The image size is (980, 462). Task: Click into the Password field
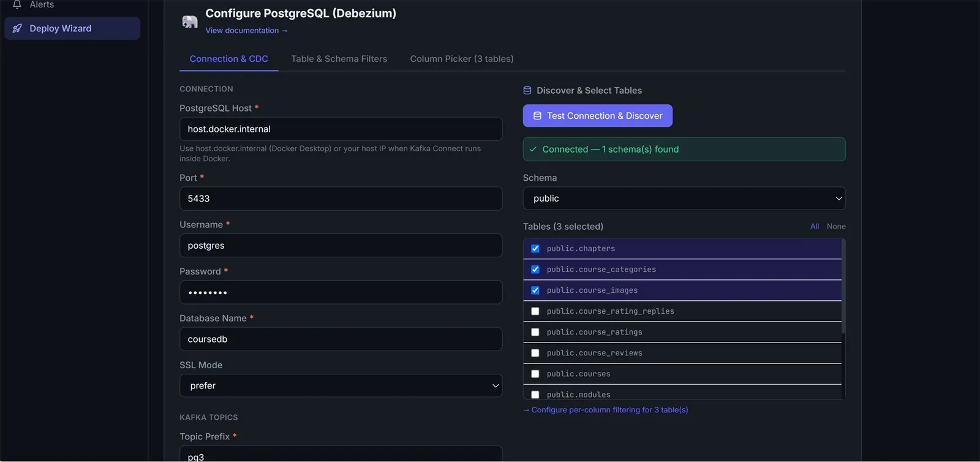pos(341,292)
